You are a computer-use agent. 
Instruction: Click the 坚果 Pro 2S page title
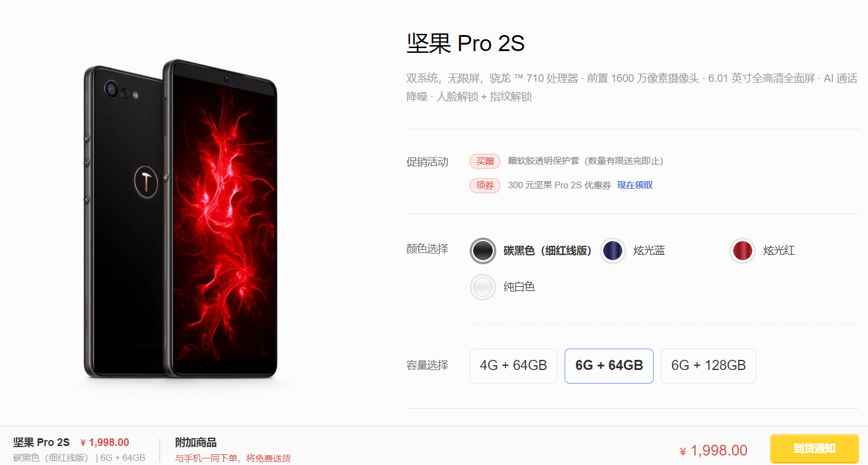(x=465, y=43)
